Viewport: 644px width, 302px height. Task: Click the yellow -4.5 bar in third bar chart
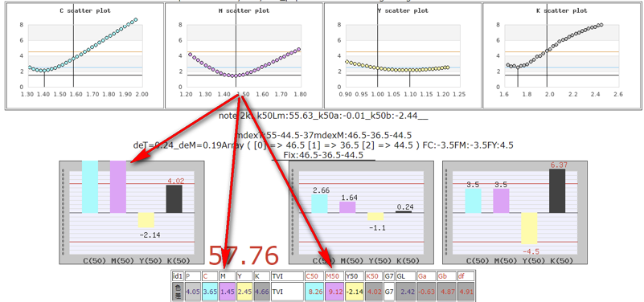529,228
